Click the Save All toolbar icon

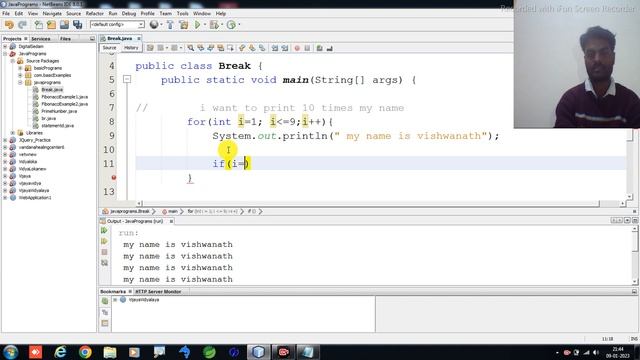tap(78, 24)
